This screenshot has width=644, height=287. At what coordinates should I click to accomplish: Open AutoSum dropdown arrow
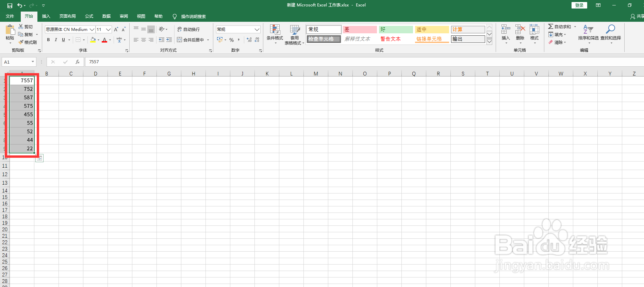[x=575, y=27]
